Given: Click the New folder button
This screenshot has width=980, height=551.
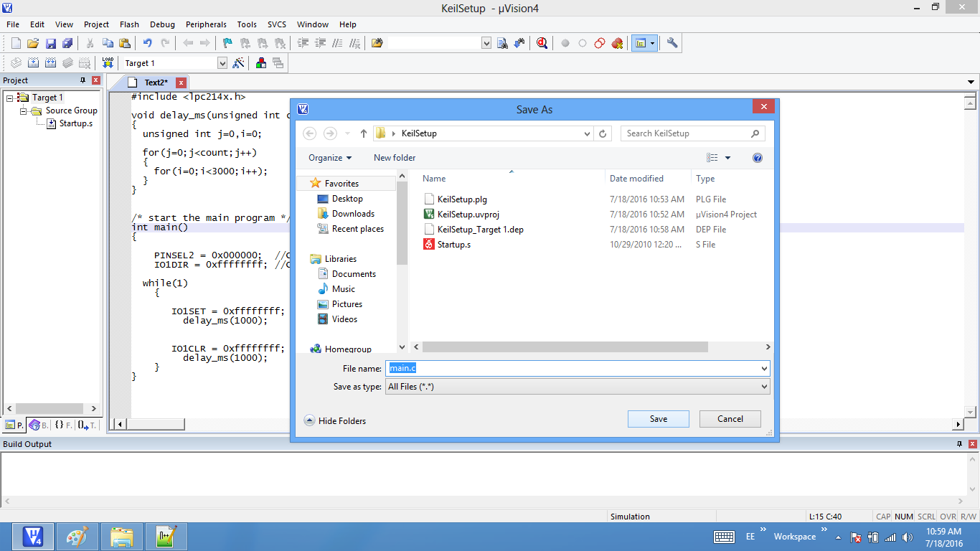Looking at the screenshot, I should tap(395, 158).
